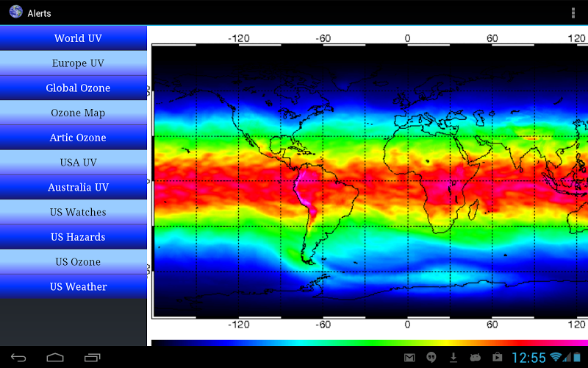Tap the Alerts title text
The width and height of the screenshot is (588, 368).
pos(40,13)
